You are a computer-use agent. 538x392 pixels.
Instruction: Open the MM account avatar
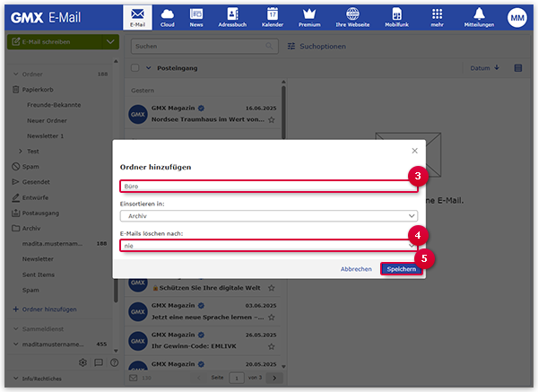tap(517, 18)
